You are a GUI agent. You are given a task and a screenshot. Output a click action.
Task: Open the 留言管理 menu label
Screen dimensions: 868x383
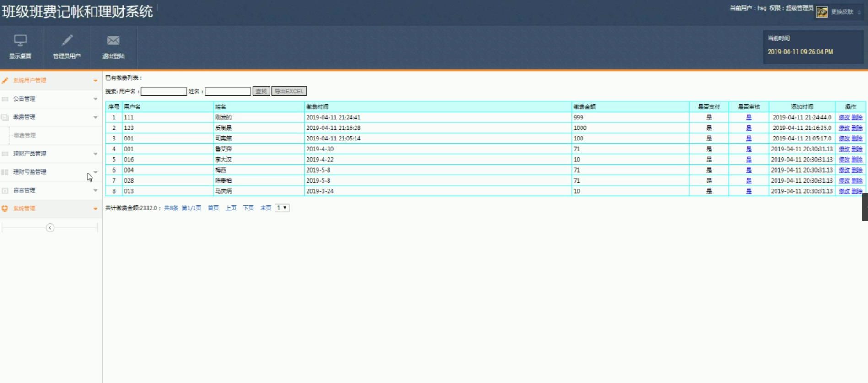coord(24,190)
